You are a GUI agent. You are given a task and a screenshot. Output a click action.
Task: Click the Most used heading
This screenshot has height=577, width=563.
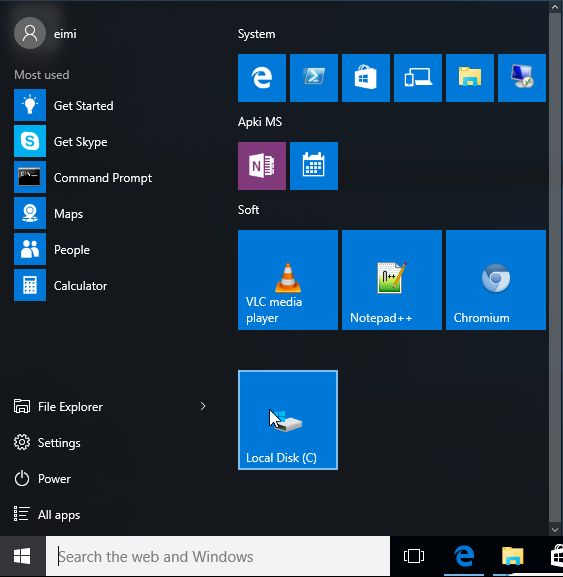pyautogui.click(x=42, y=75)
